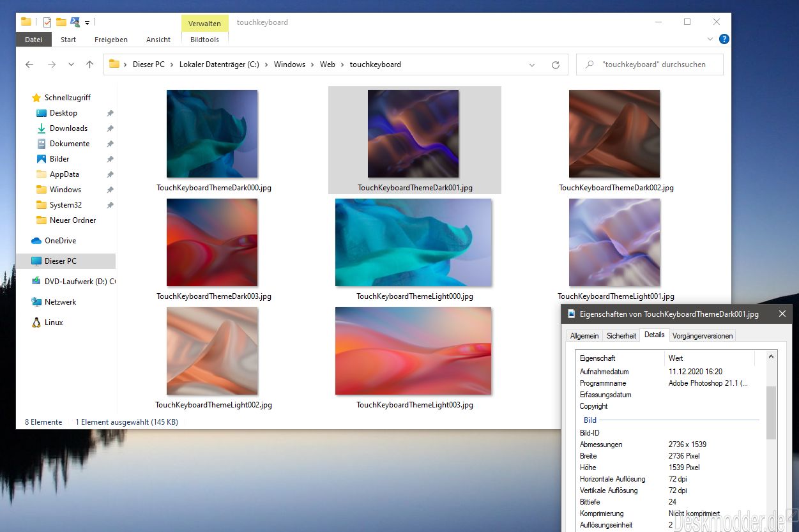The image size is (799, 532).
Task: Click the Properties quick access icon
Action: [x=47, y=22]
